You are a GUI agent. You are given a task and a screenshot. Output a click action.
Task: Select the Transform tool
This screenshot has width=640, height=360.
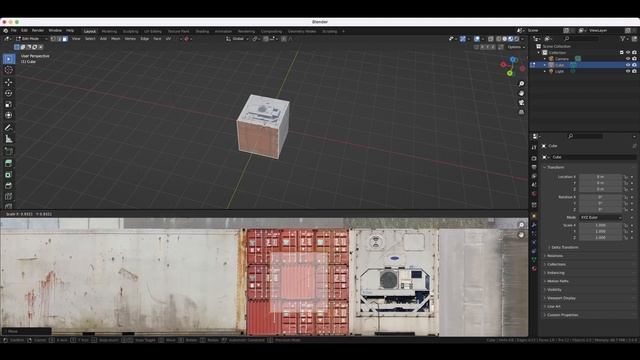coord(9,116)
